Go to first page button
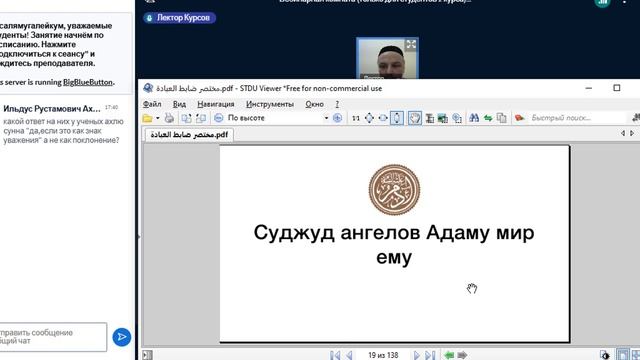The height and width of the screenshot is (360, 640). pos(335,355)
